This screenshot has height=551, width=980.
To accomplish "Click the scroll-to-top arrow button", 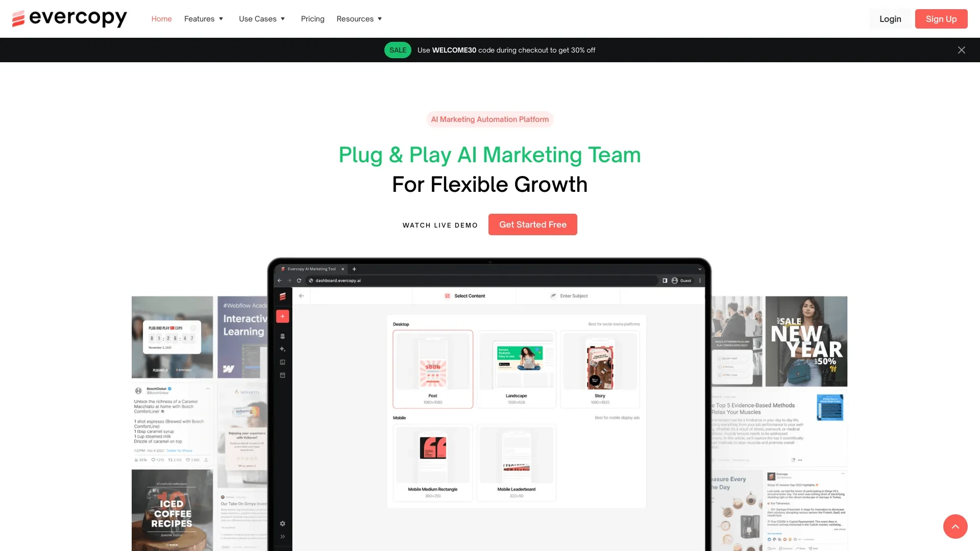I will (956, 527).
